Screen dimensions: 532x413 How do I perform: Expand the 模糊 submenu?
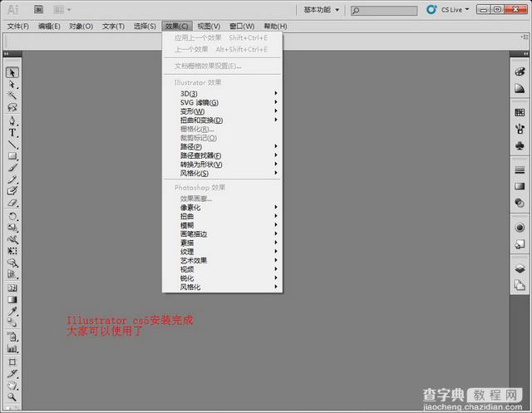click(222, 225)
